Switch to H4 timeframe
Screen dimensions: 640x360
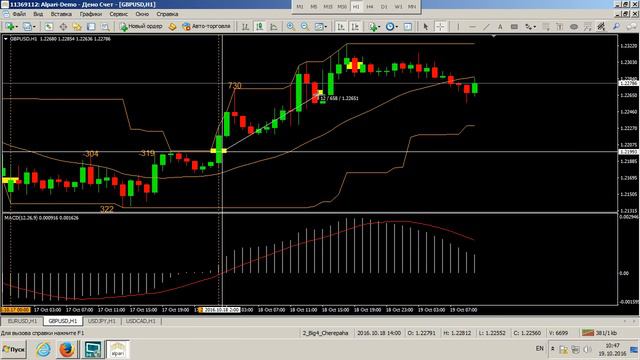[370, 7]
